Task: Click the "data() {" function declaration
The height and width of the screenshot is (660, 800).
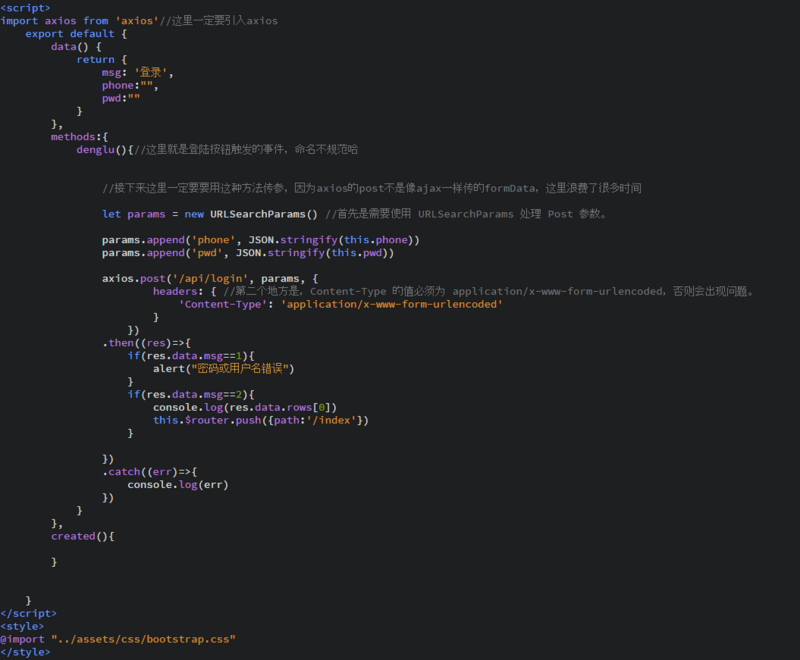Action: [77, 46]
